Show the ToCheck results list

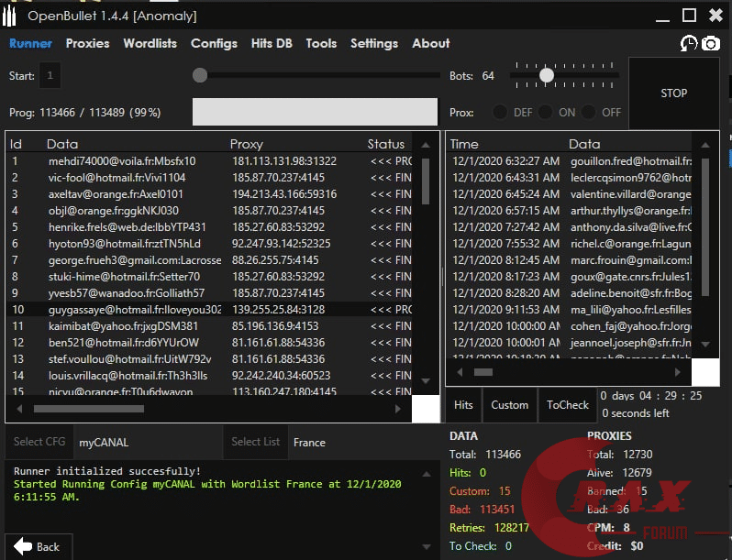[x=568, y=404]
